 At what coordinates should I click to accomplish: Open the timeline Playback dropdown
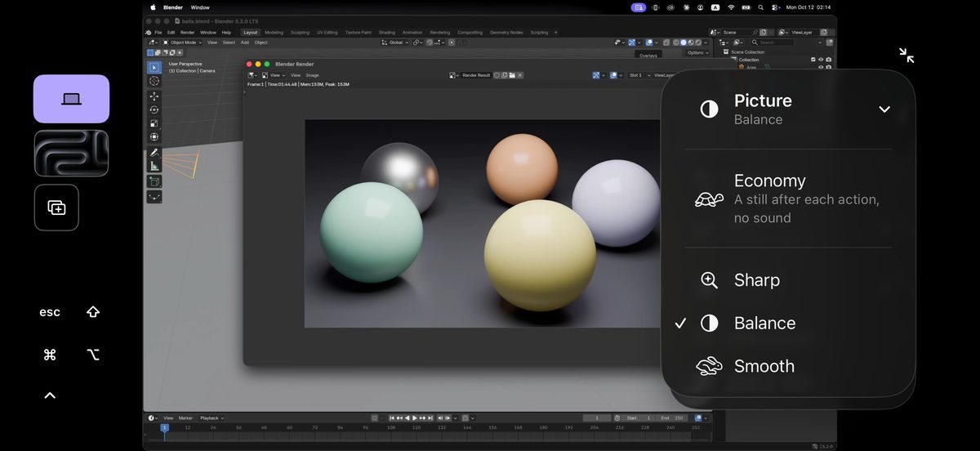point(212,418)
